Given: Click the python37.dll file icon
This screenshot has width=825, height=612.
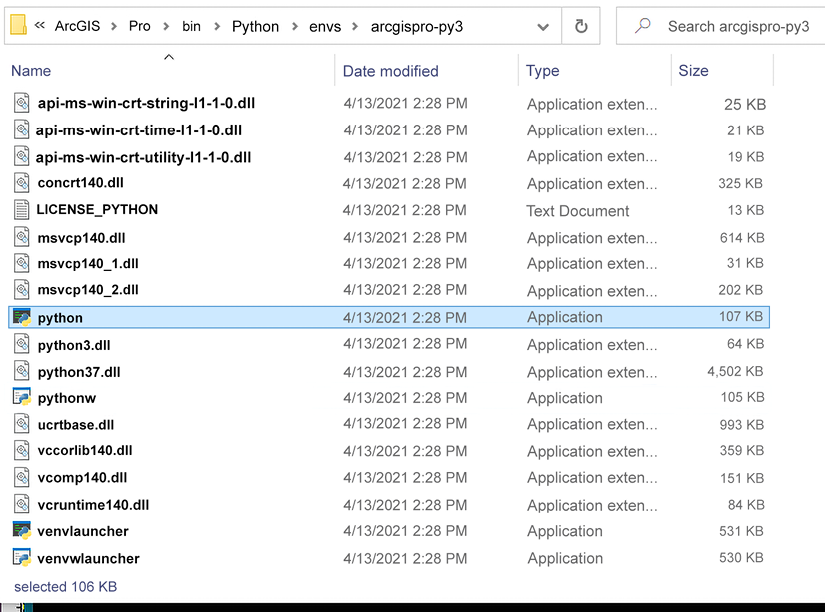Looking at the screenshot, I should point(22,371).
